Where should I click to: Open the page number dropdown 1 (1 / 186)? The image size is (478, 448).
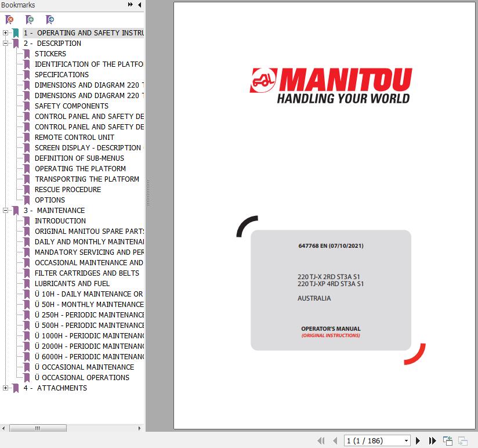tap(407, 440)
